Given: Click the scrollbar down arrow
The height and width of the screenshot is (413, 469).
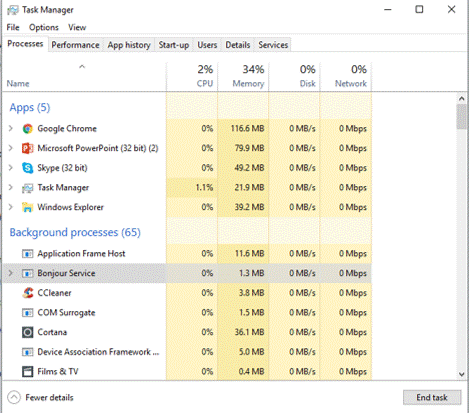Looking at the screenshot, I should (461, 374).
